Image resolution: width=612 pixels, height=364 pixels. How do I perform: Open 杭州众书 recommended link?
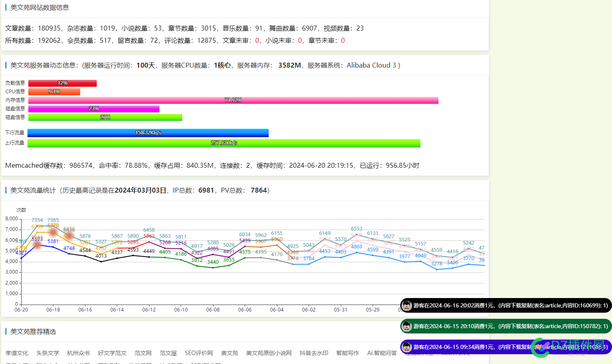79,353
